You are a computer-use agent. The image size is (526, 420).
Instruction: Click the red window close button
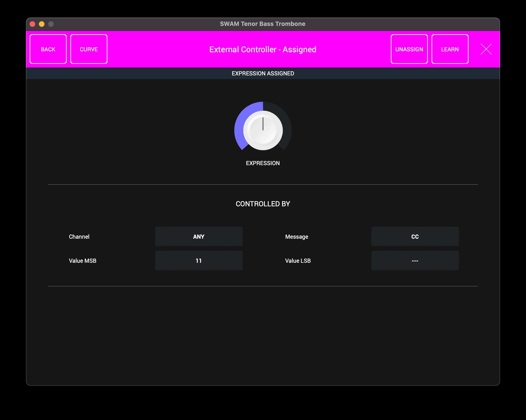click(32, 24)
